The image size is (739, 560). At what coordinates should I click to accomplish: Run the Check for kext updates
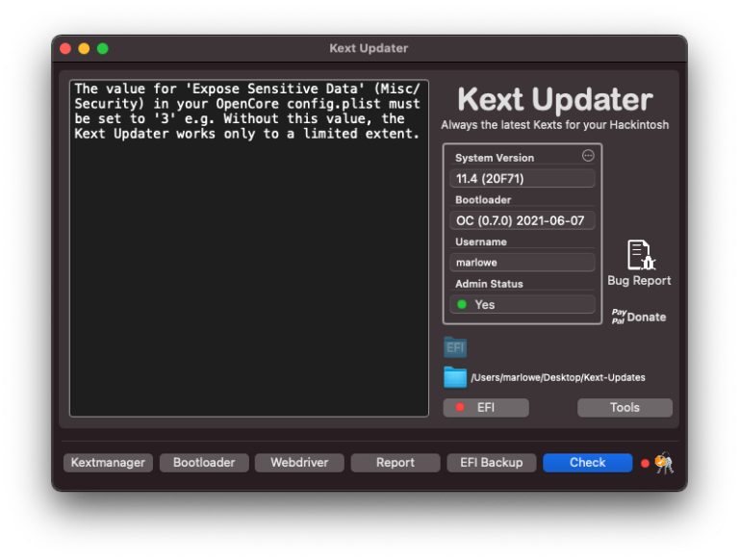click(x=588, y=463)
